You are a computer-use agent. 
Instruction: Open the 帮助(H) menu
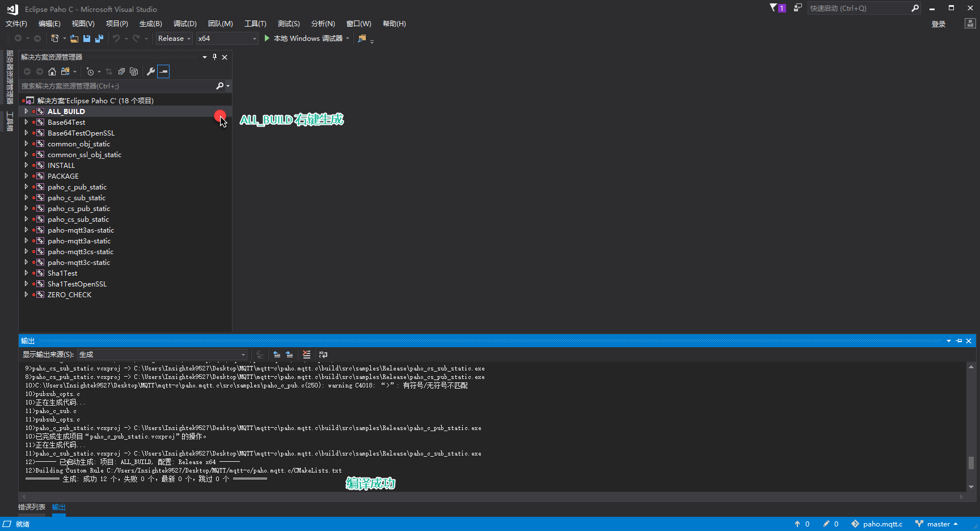tap(394, 24)
